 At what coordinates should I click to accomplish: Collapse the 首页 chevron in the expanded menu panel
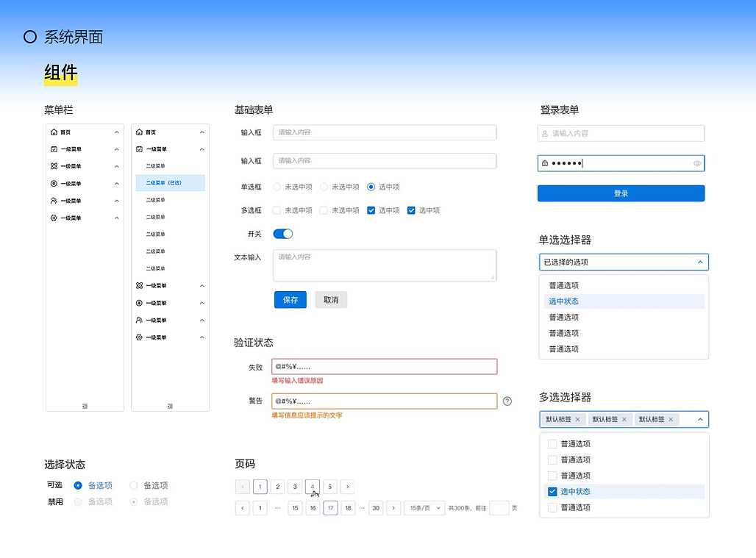(202, 132)
